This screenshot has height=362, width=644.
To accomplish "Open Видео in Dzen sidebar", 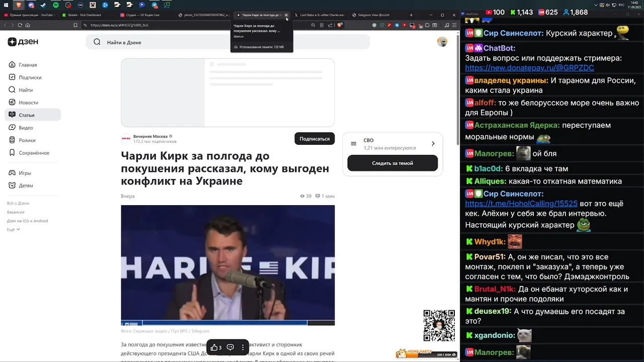I will [33, 128].
